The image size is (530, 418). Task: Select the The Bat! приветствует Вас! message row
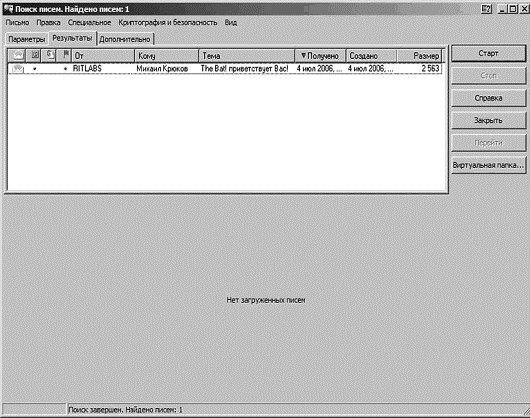tap(225, 69)
